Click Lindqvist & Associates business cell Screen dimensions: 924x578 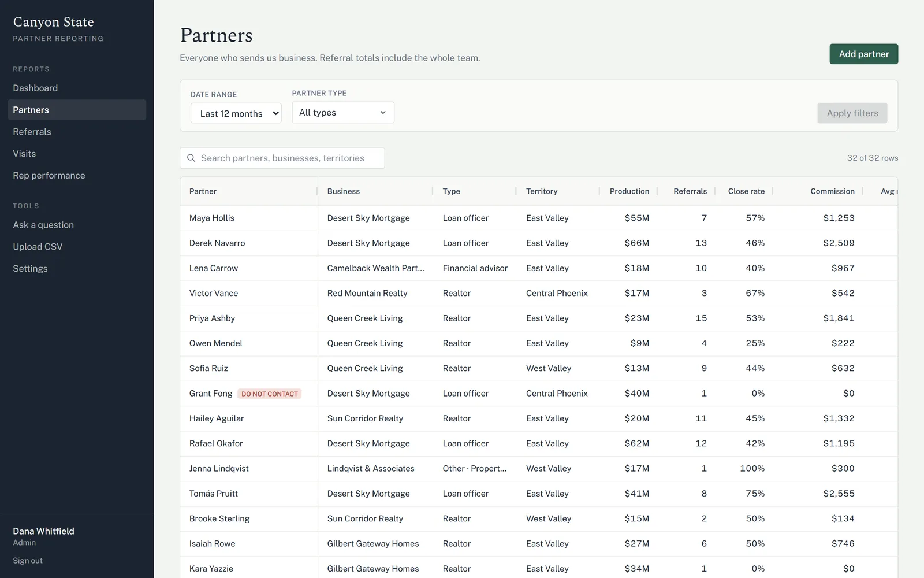[x=371, y=469]
